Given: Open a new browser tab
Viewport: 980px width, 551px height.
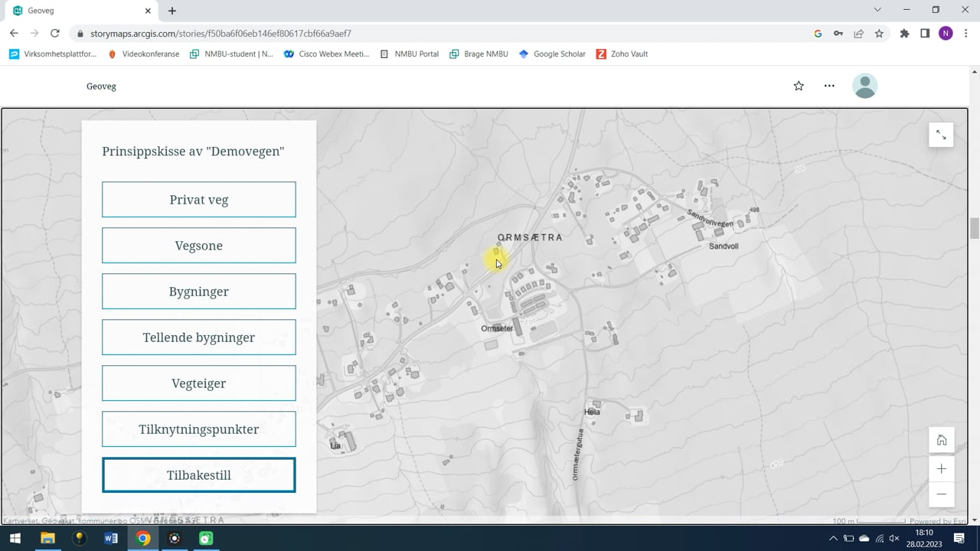Looking at the screenshot, I should tap(172, 11).
